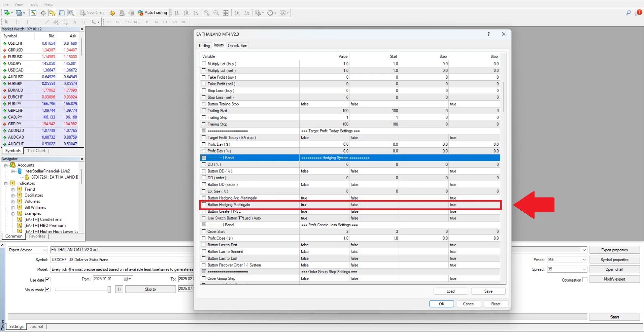Image resolution: width=644 pixels, height=332 pixels.
Task: Toggle the Market Watch toolbar icon
Action: [x=34, y=13]
